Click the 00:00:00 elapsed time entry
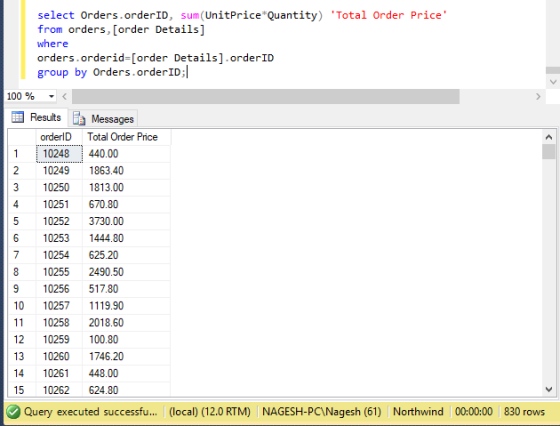Screen dimensions: 560x426 pyautogui.click(x=474, y=412)
